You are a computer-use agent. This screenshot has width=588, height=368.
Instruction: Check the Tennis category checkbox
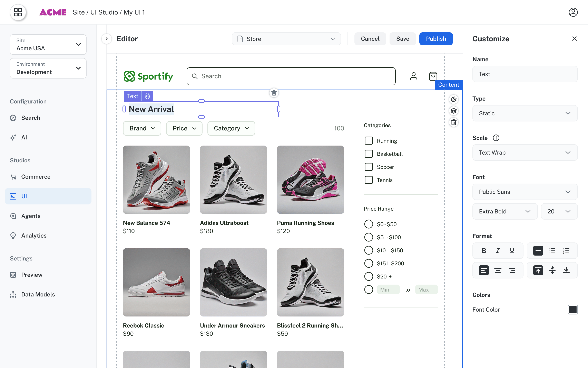pos(368,180)
